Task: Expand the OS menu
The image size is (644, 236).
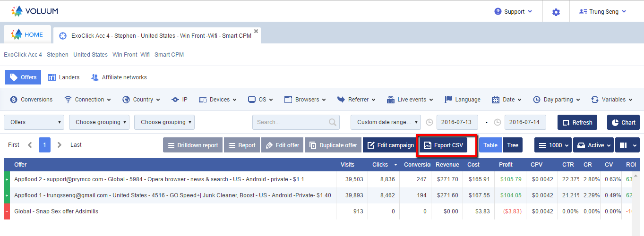Action: coord(260,100)
